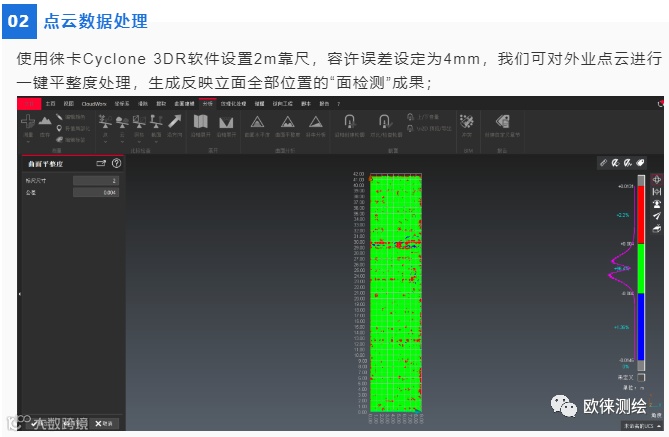
Task: Switch to the CloudWorx ribbon tab
Action: click(x=93, y=104)
